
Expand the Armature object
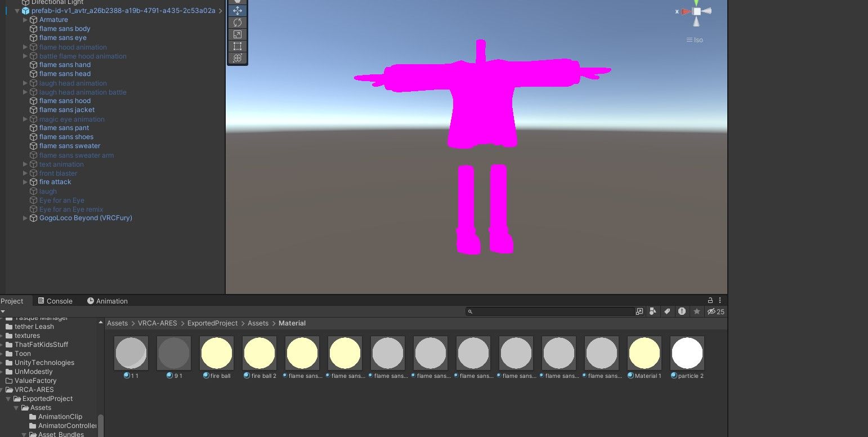click(25, 20)
